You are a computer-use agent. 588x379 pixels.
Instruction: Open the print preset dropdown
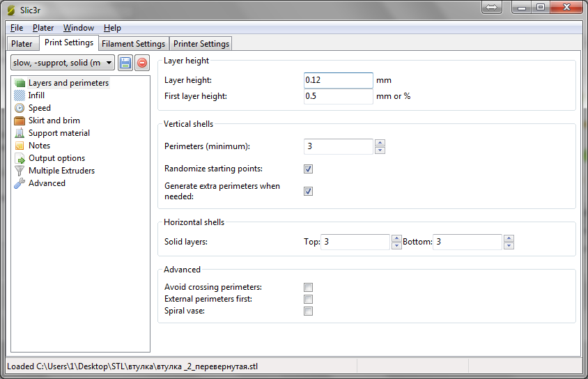point(109,63)
